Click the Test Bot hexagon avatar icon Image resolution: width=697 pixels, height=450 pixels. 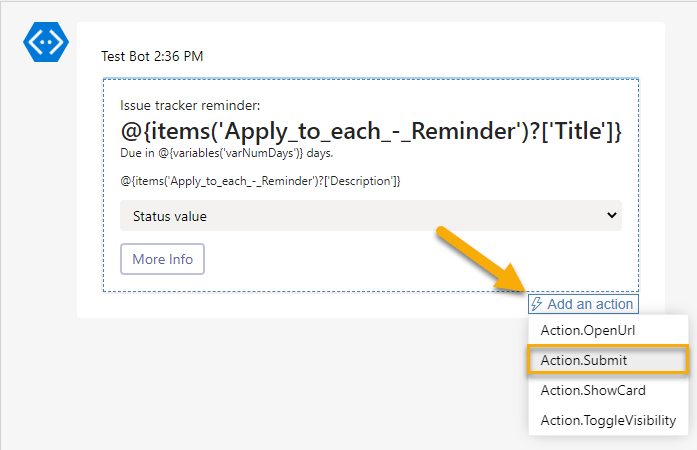45,42
